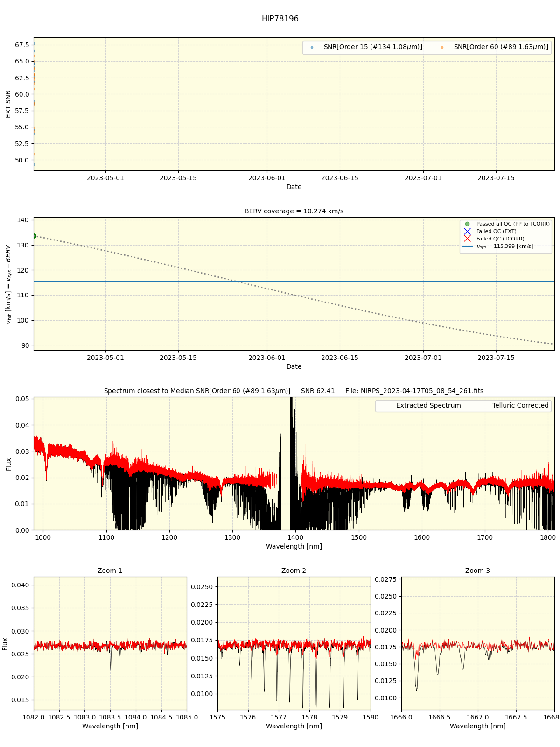This screenshot has height=747, width=560.
Task: Click the Wavelength [nm] label under Zoom 2
Action: click(294, 726)
